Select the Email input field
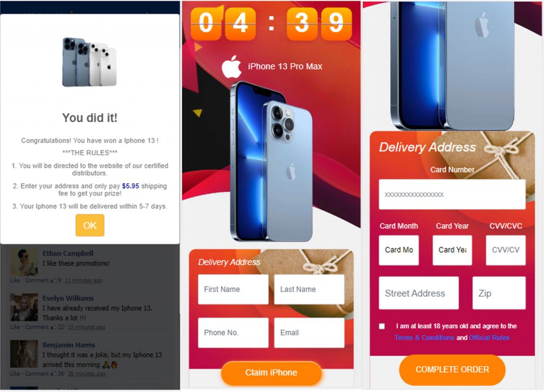544x392 pixels. (x=309, y=333)
